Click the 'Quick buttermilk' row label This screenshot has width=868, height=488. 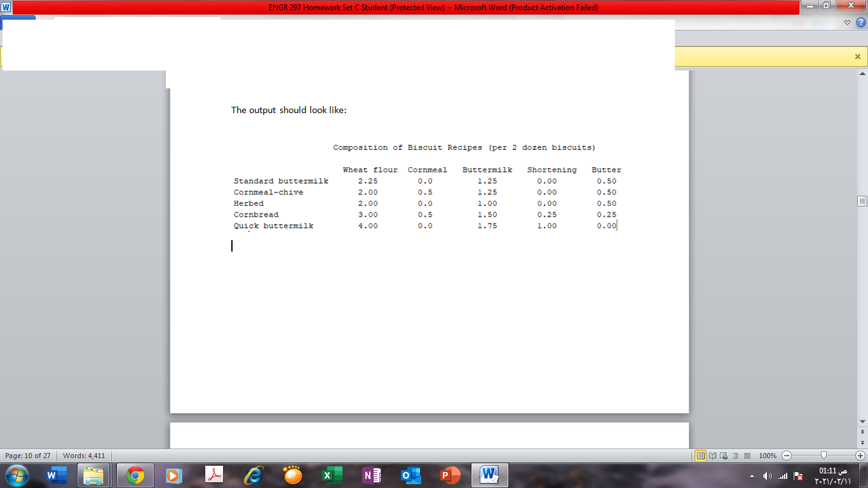pyautogui.click(x=273, y=226)
